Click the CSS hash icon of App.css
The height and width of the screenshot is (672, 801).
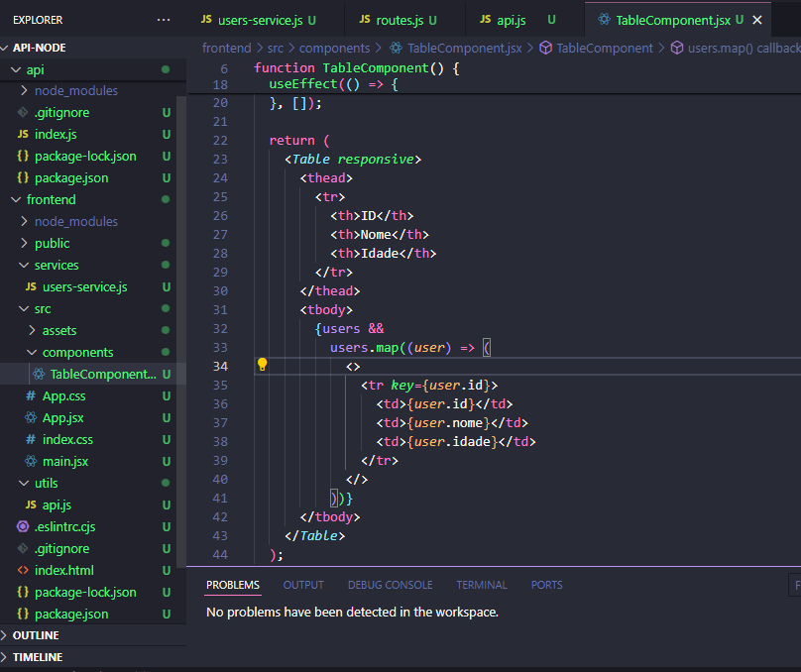click(31, 395)
